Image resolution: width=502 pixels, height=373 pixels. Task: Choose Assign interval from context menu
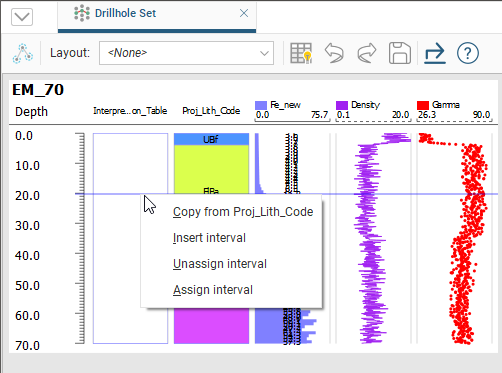pyautogui.click(x=231, y=290)
